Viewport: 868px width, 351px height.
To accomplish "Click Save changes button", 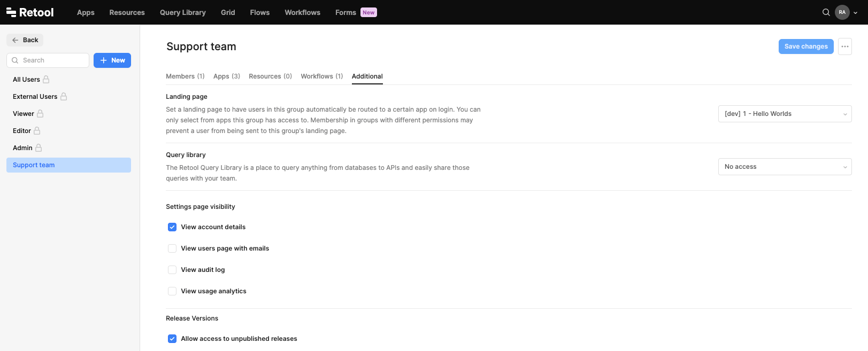I will (806, 46).
